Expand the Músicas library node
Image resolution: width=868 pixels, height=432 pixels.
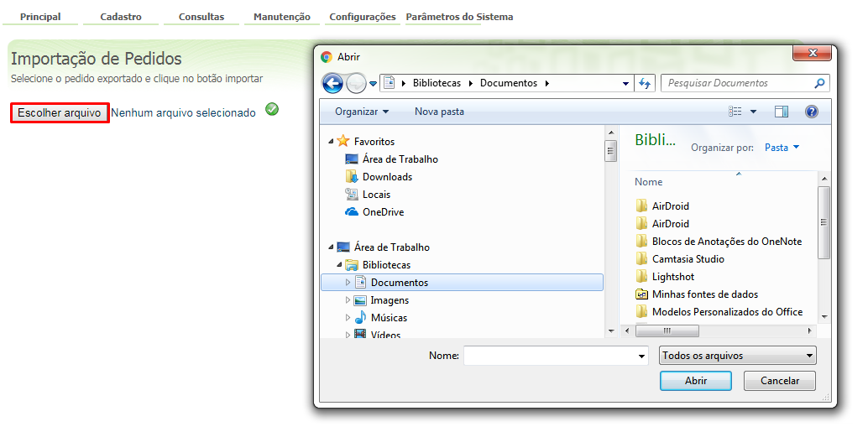coord(348,318)
